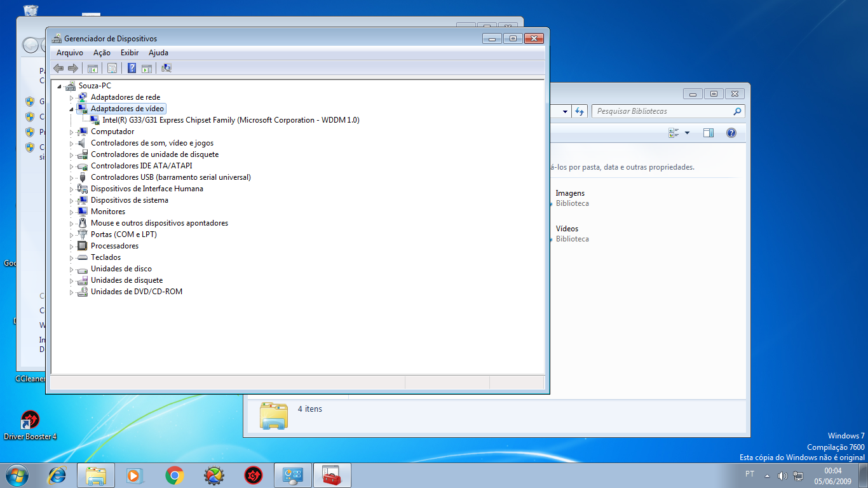Click the Start button orb
Screen dimensions: 868x488
[17, 475]
